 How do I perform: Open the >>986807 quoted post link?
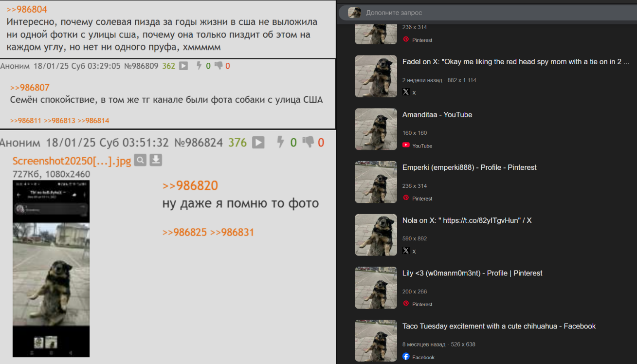click(x=30, y=88)
